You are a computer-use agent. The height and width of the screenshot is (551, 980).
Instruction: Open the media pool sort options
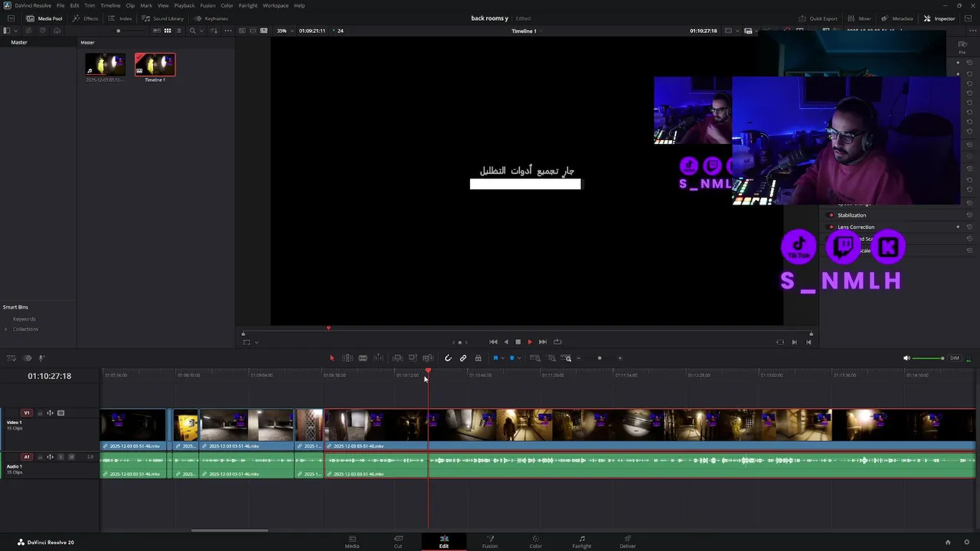[216, 31]
